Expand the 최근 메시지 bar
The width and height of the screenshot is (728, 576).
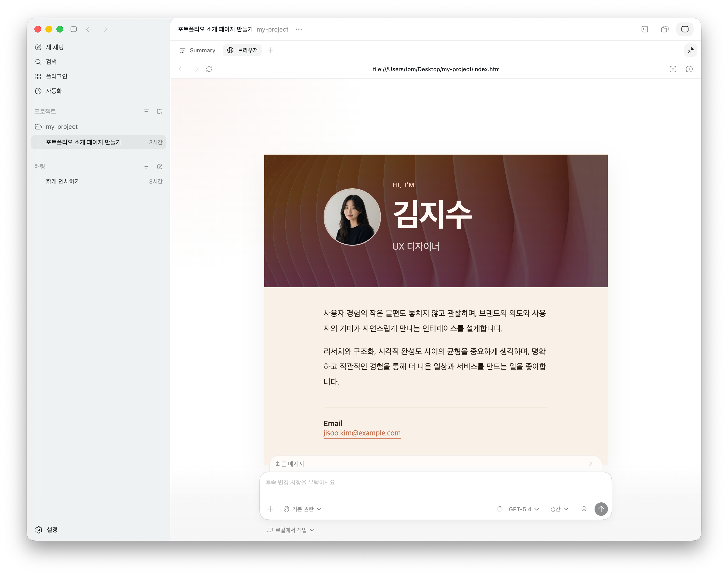435,464
